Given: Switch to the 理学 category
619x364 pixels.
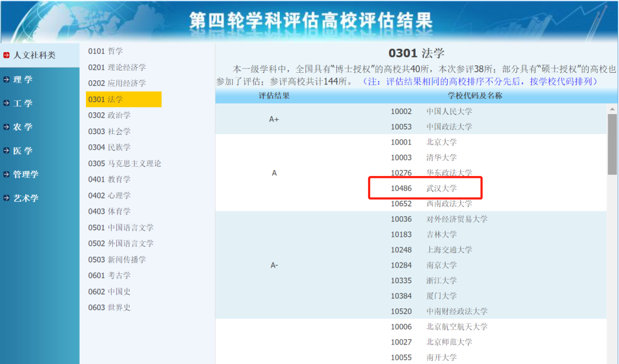Looking at the screenshot, I should tap(23, 79).
